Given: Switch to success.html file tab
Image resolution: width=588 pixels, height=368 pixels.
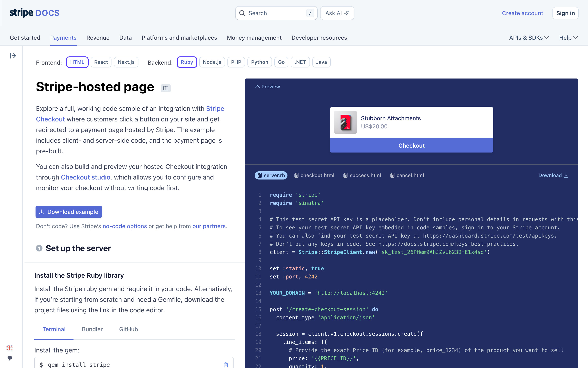Looking at the screenshot, I should click(362, 175).
